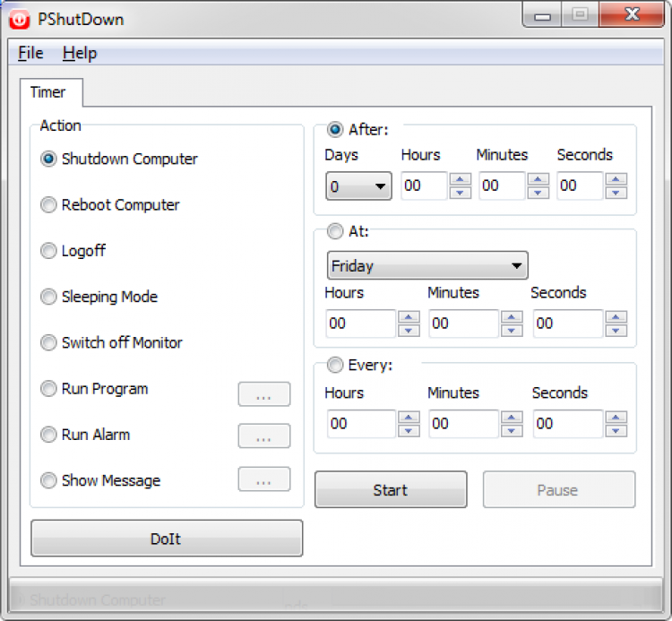This screenshot has height=621, width=672.
Task: Click the After Minutes input field
Action: click(503, 186)
